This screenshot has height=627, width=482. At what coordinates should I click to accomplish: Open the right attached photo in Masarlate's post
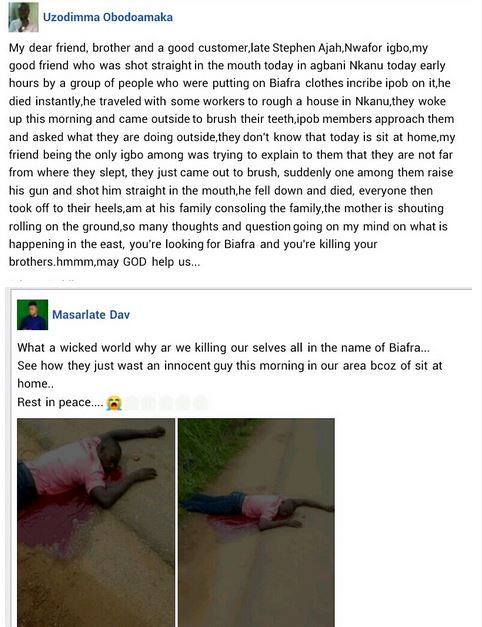(256, 522)
